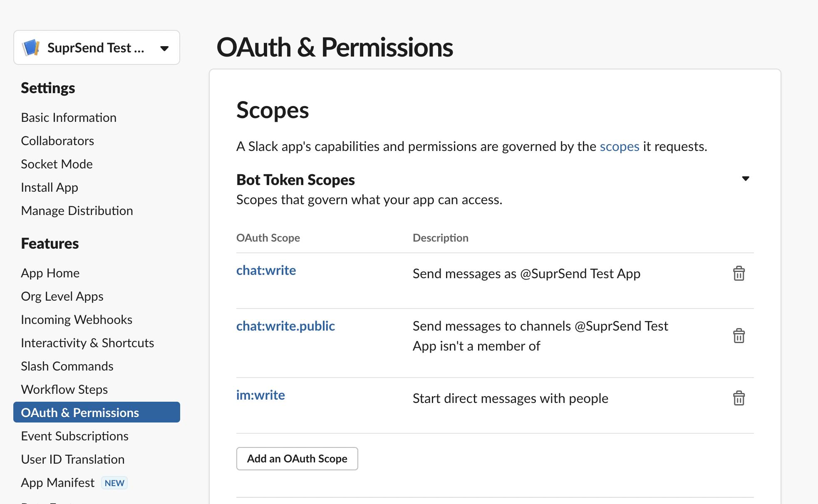Open App Home feature page
Image resolution: width=818 pixels, height=504 pixels.
pos(50,273)
